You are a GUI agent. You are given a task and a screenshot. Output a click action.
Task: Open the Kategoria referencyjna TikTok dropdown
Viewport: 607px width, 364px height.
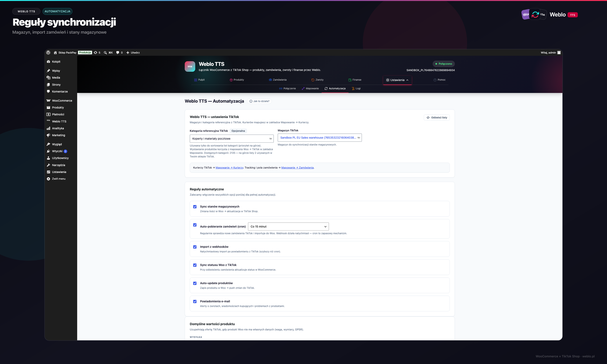[x=232, y=139]
